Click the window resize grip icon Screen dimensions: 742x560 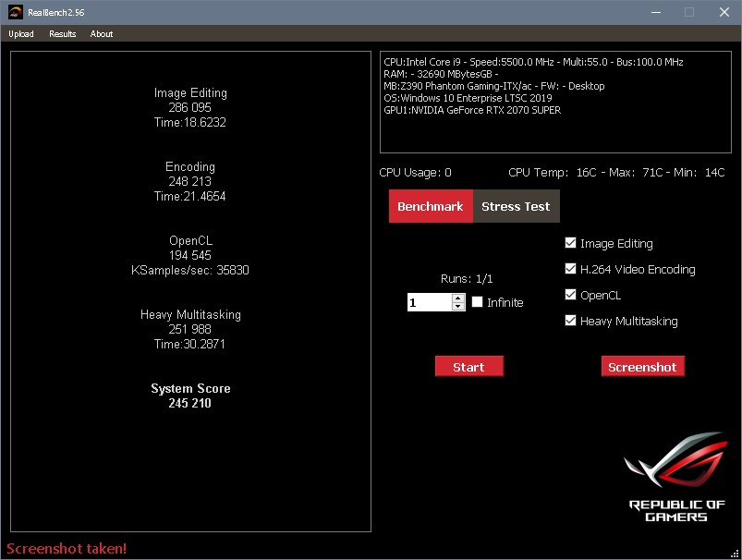pyautogui.click(x=735, y=554)
